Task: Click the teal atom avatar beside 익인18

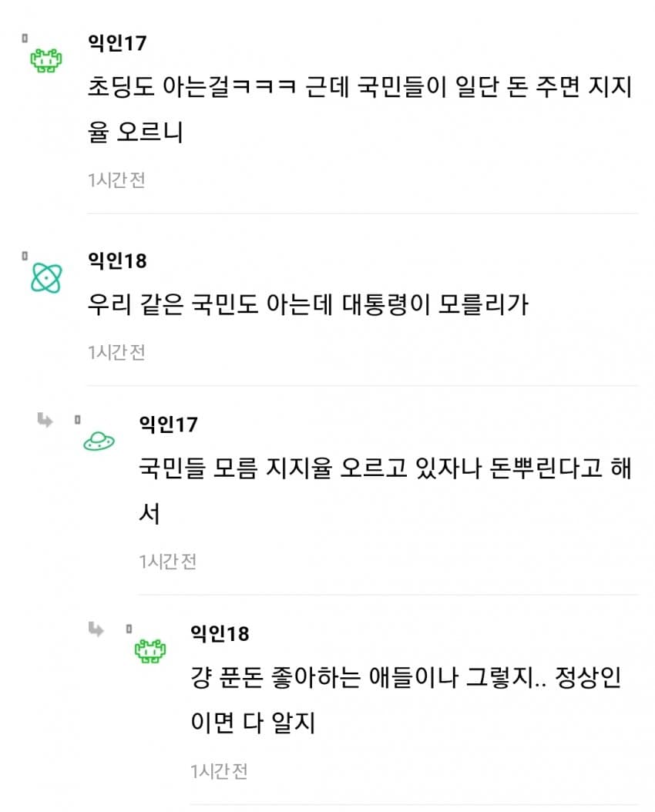Action: point(46,277)
